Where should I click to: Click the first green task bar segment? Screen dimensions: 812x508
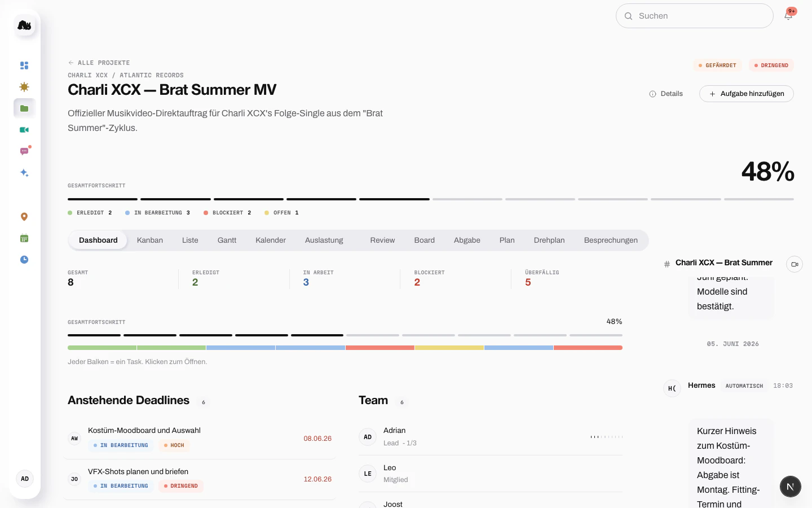102,348
